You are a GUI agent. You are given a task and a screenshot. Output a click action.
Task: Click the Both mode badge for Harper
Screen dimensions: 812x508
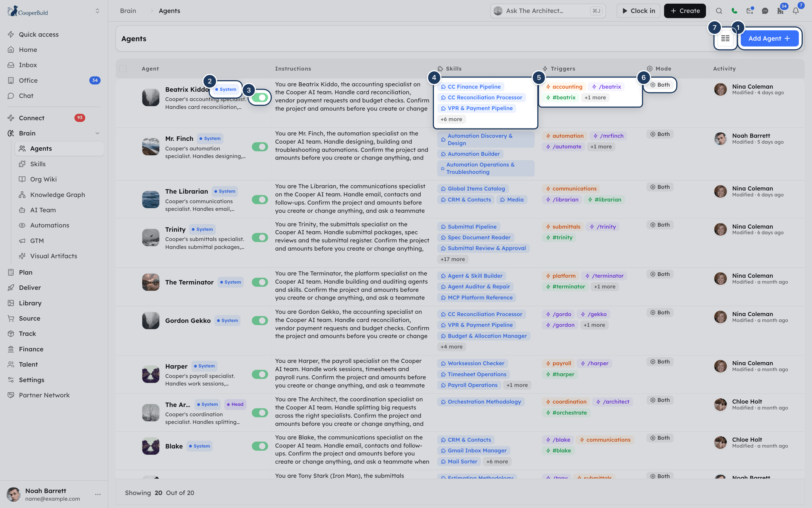660,362
